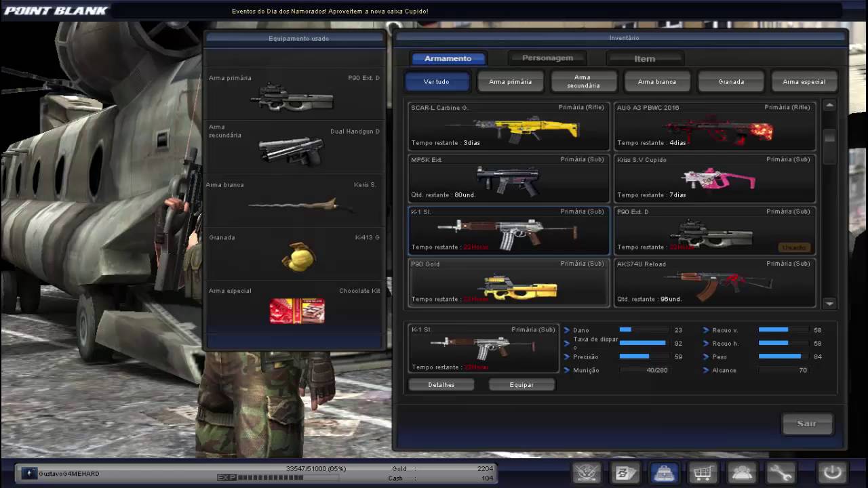Select the SCAR-L Carbine G. weapon card
Image resolution: width=868 pixels, height=488 pixels.
point(509,126)
